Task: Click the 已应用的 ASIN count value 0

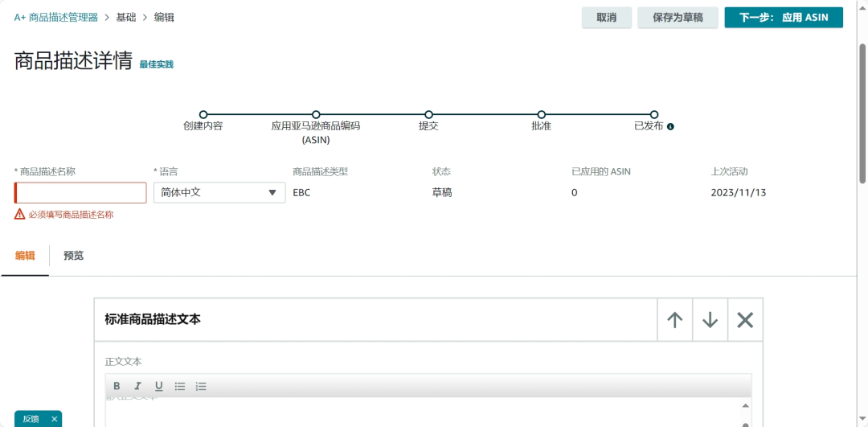Action: (574, 193)
